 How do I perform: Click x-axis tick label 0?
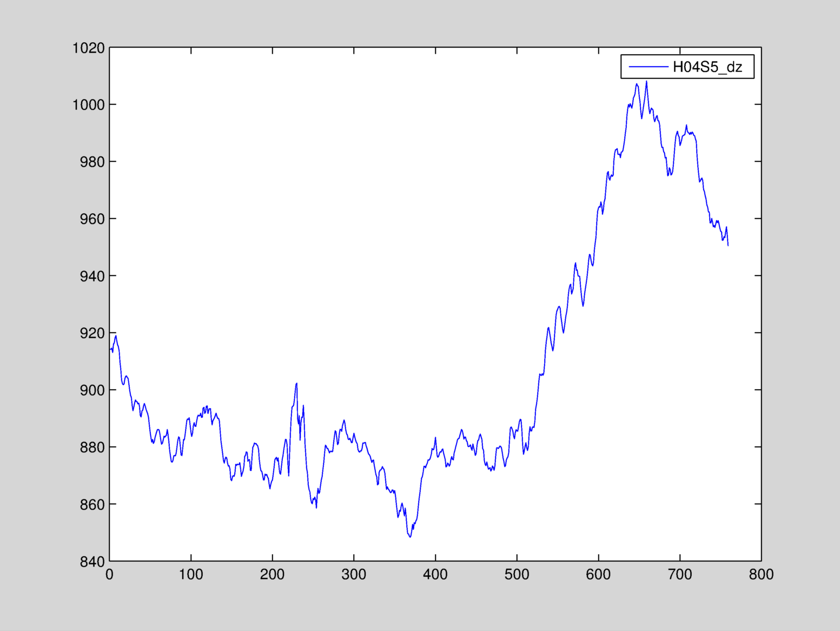pyautogui.click(x=109, y=575)
